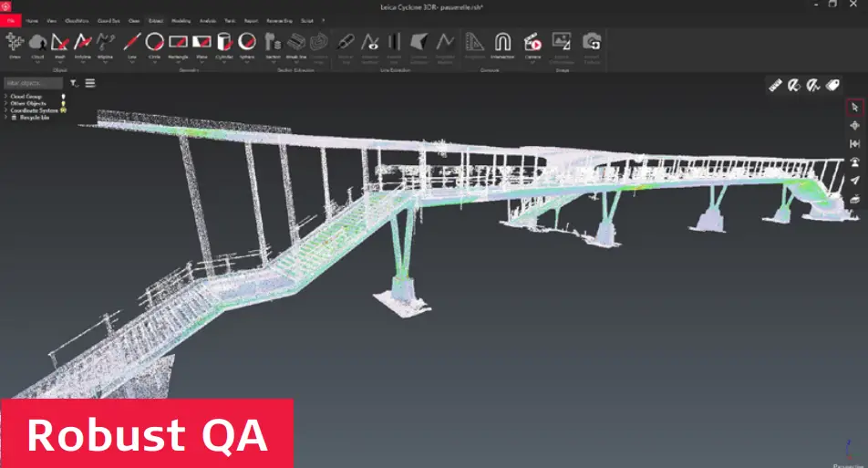Select the Rectangle geometry tool

(179, 46)
